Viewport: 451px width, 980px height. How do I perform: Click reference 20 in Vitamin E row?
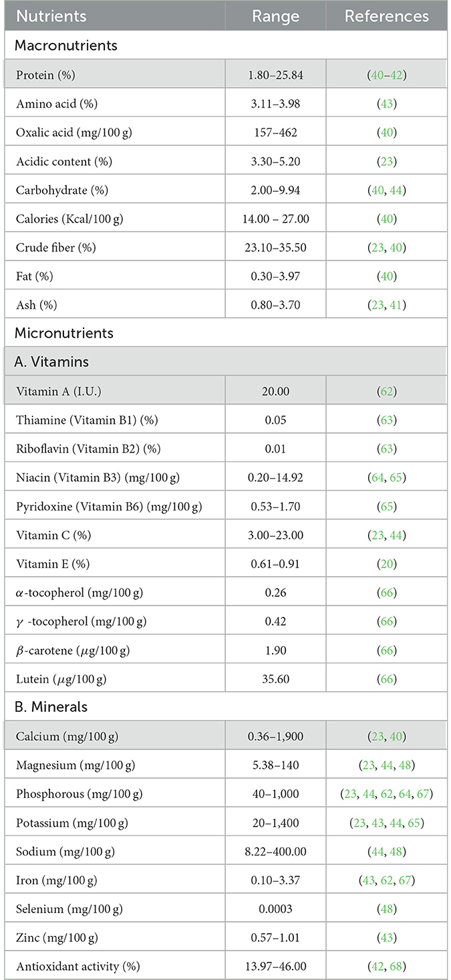pos(387,564)
